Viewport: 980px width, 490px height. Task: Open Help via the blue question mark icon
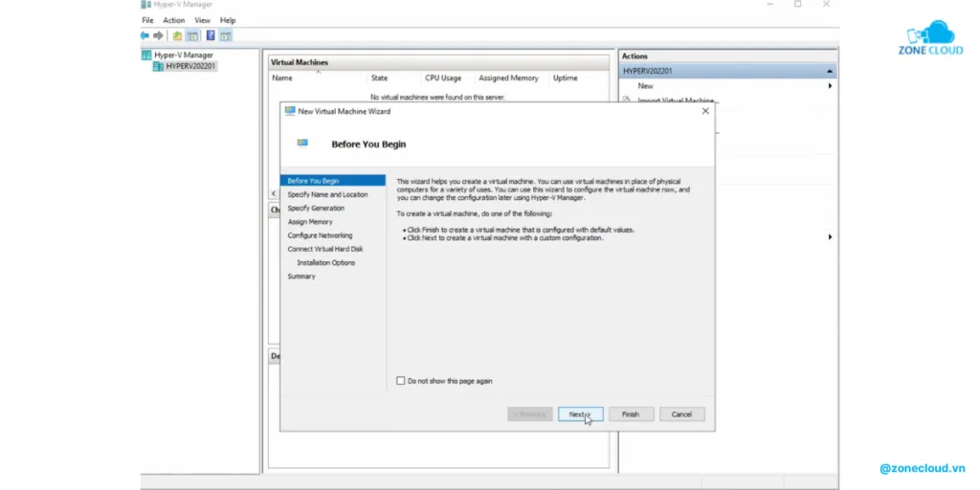(x=211, y=35)
